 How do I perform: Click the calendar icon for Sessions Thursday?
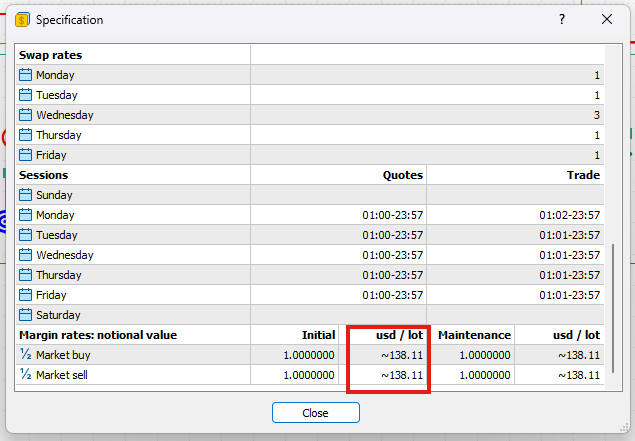coord(25,275)
